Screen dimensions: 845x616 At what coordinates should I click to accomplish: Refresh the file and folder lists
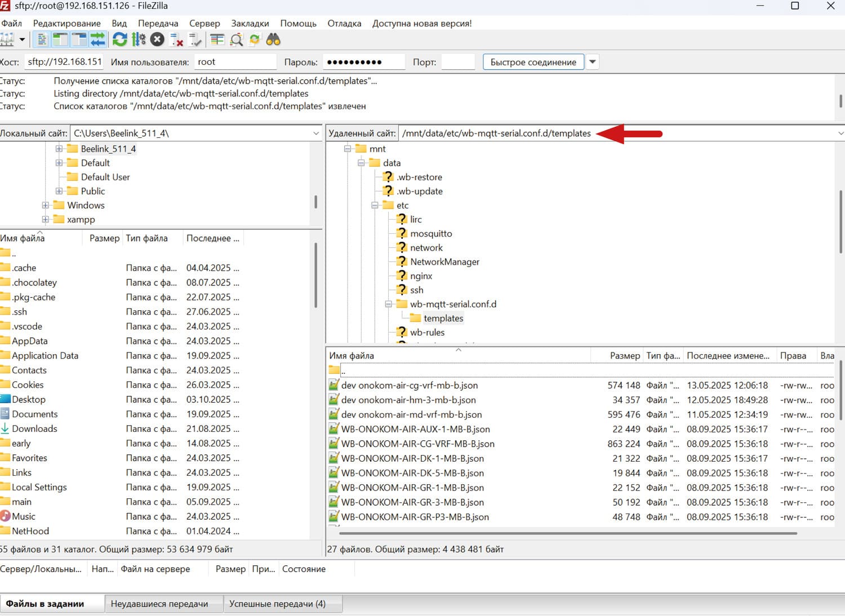point(119,39)
